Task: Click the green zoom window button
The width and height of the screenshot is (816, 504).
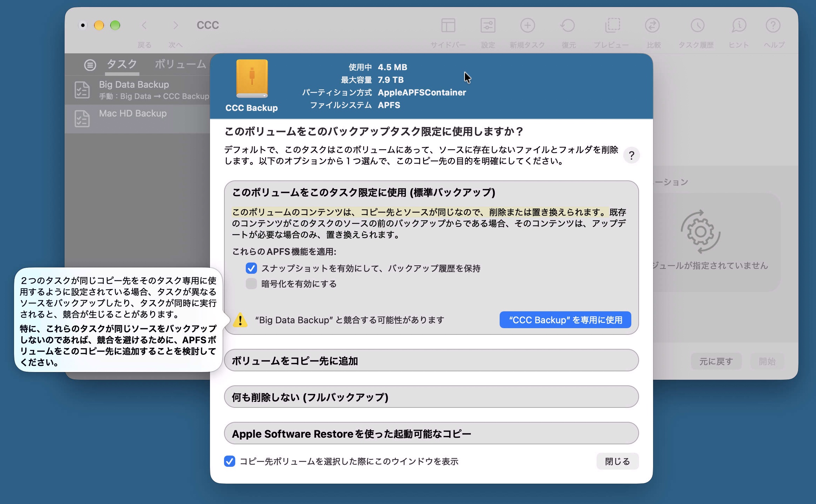Action: tap(115, 25)
